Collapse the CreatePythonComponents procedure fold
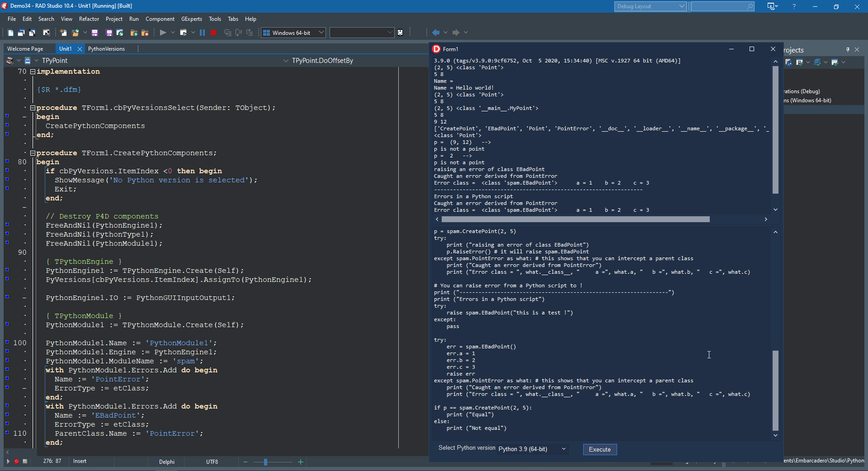Image resolution: width=868 pixels, height=471 pixels. pyautogui.click(x=33, y=153)
